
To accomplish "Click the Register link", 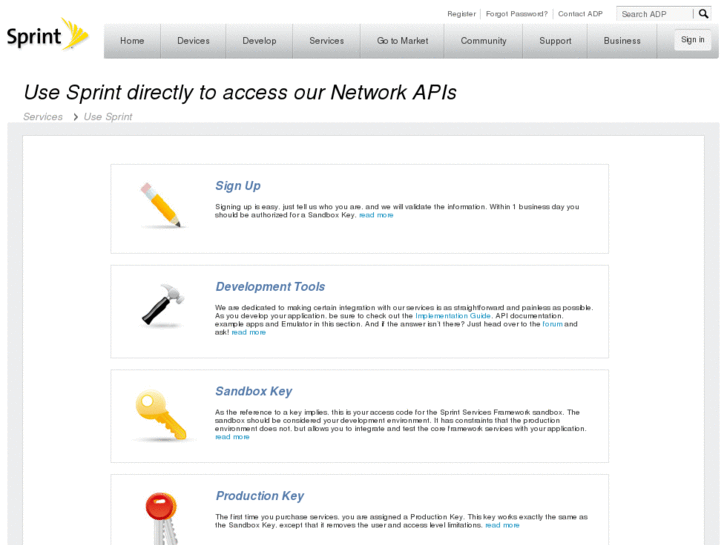I will point(461,14).
